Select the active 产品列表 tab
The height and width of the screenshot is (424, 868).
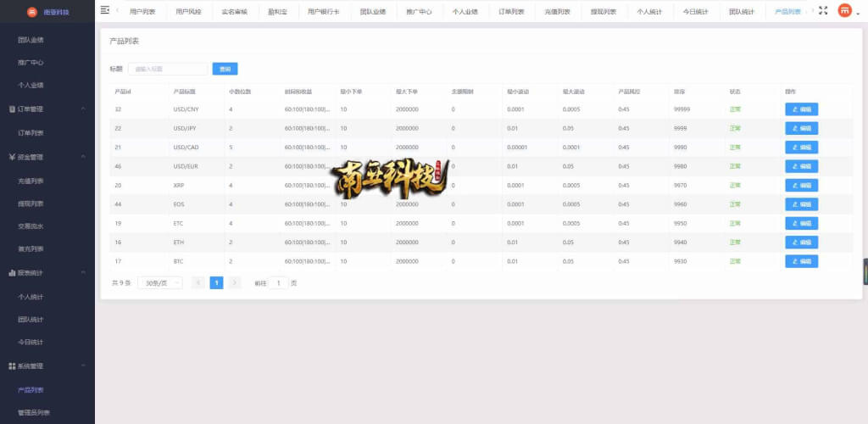point(787,11)
